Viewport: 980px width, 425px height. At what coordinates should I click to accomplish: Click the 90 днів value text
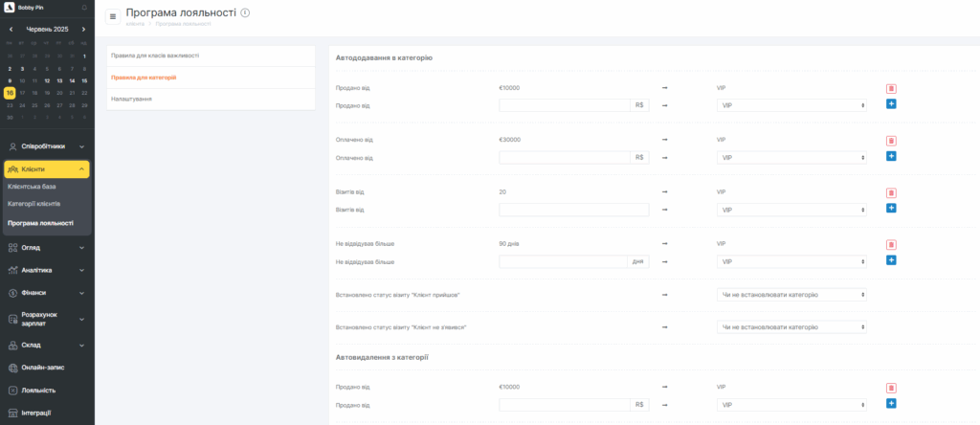[509, 244]
